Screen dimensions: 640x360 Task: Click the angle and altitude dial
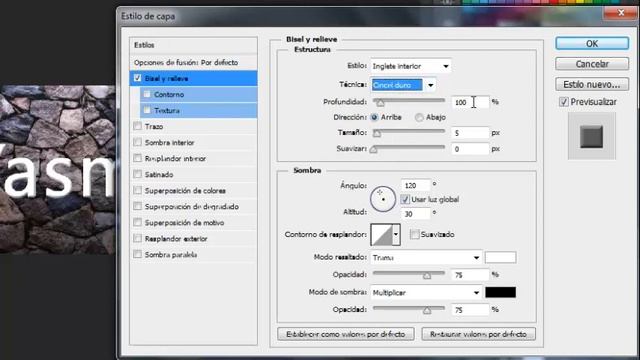[x=383, y=199]
